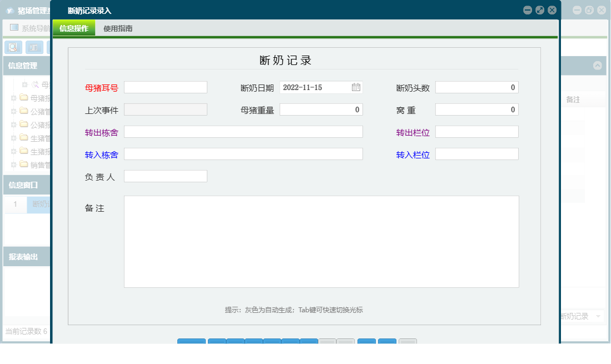Screen dimensions: 611x364
Task: Select the folder icon of 母猪报 node
Action: [24, 98]
